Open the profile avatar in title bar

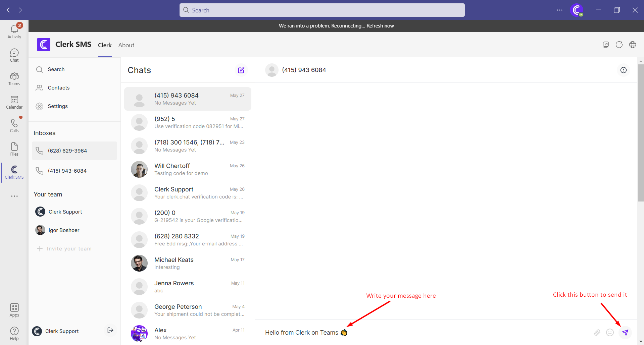pyautogui.click(x=577, y=10)
